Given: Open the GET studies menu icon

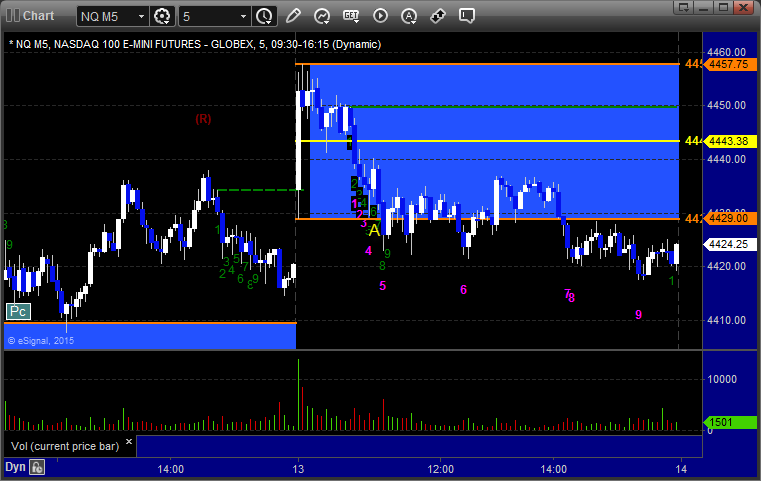Looking at the screenshot, I should pos(351,16).
